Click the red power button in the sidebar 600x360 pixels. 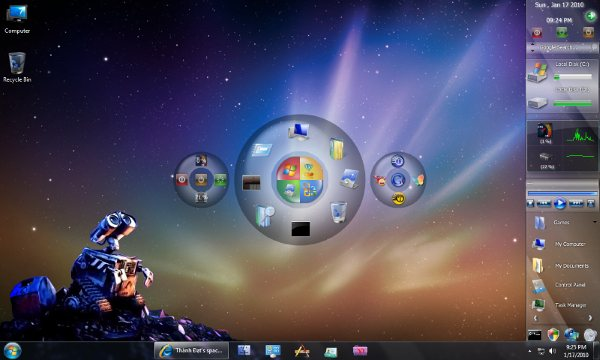tap(537, 33)
